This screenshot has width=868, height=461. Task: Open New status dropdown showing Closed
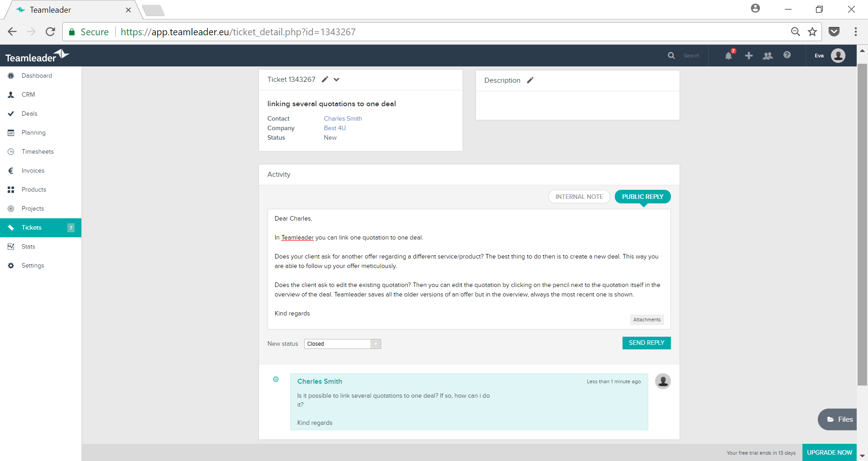(x=342, y=344)
